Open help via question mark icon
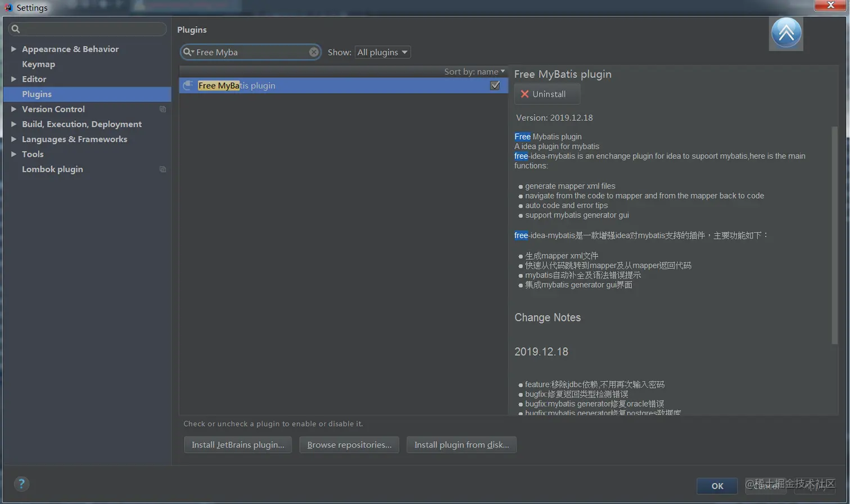This screenshot has height=504, width=850. 21,484
